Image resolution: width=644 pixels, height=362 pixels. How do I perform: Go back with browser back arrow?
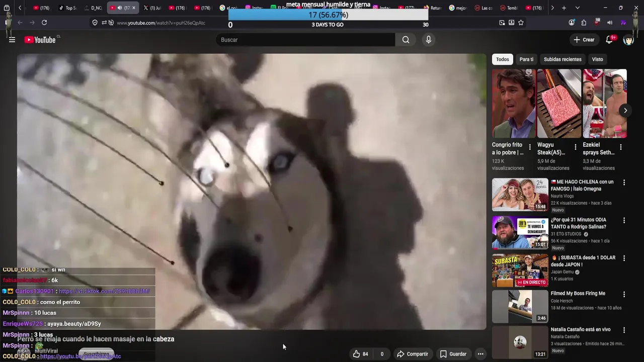(20, 23)
